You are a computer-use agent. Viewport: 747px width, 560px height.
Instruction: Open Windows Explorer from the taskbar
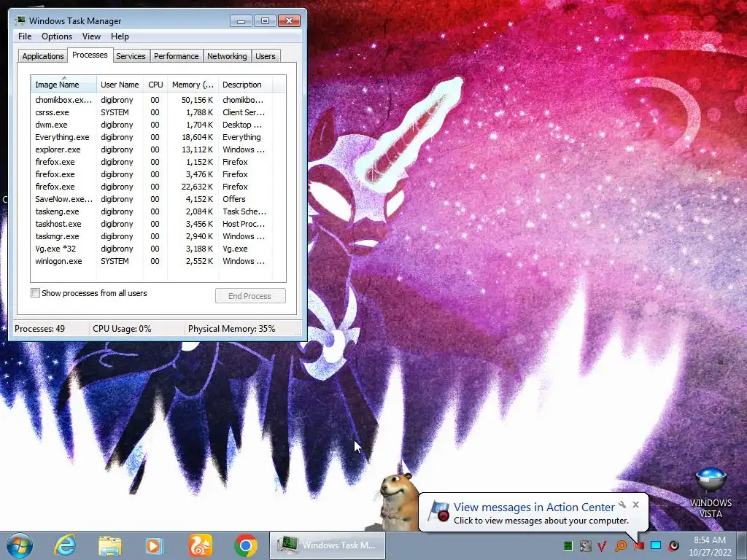coord(109,546)
